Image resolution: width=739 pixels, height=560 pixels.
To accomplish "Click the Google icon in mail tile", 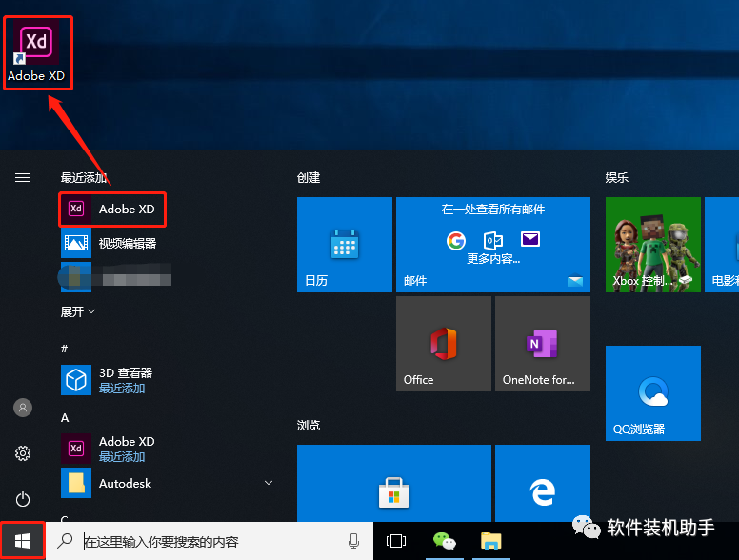I will 456,241.
